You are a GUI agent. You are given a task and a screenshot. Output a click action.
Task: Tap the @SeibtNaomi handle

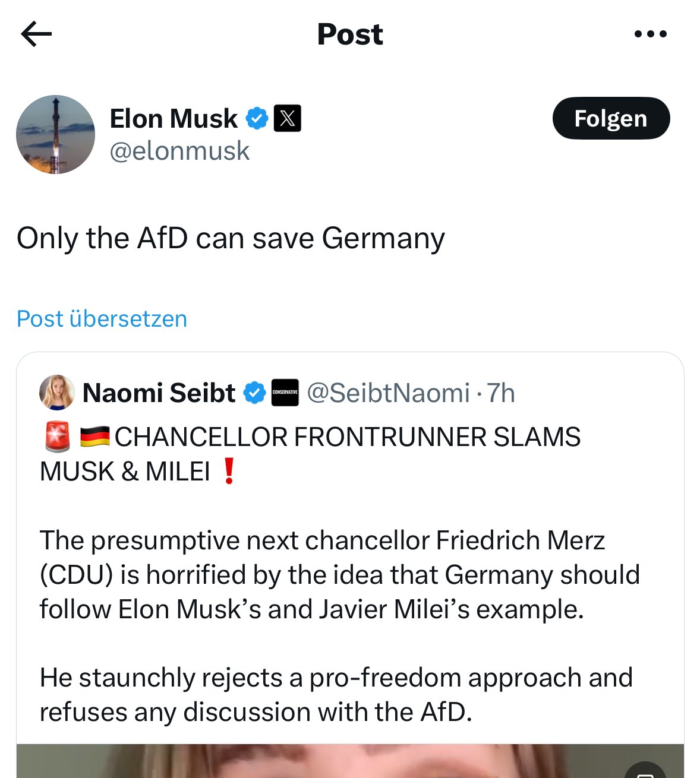[388, 393]
